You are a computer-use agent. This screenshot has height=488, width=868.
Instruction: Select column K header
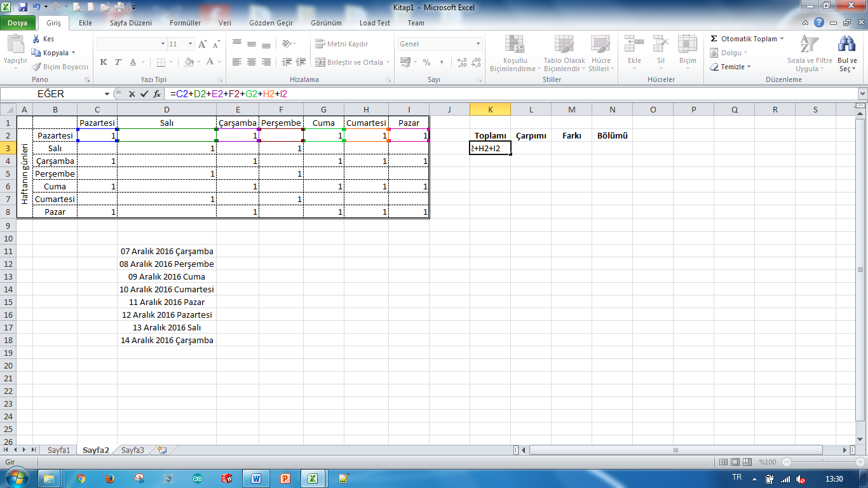click(x=490, y=109)
